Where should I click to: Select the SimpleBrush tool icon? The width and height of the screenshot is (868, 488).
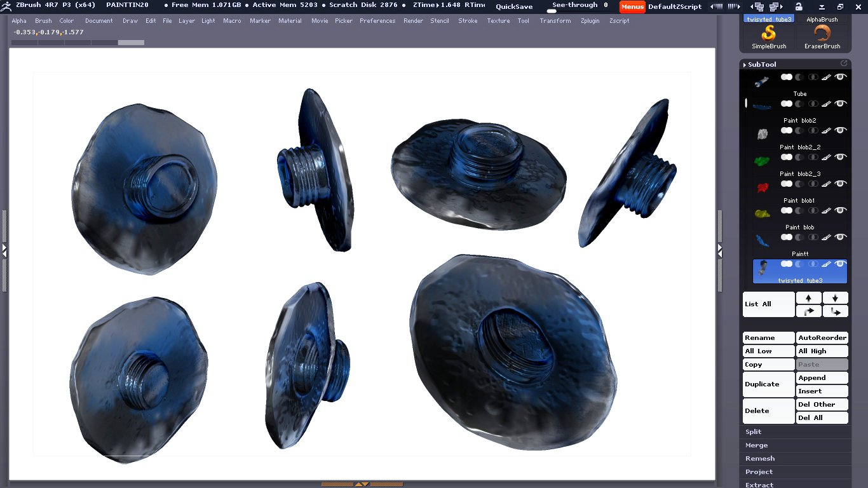[769, 34]
